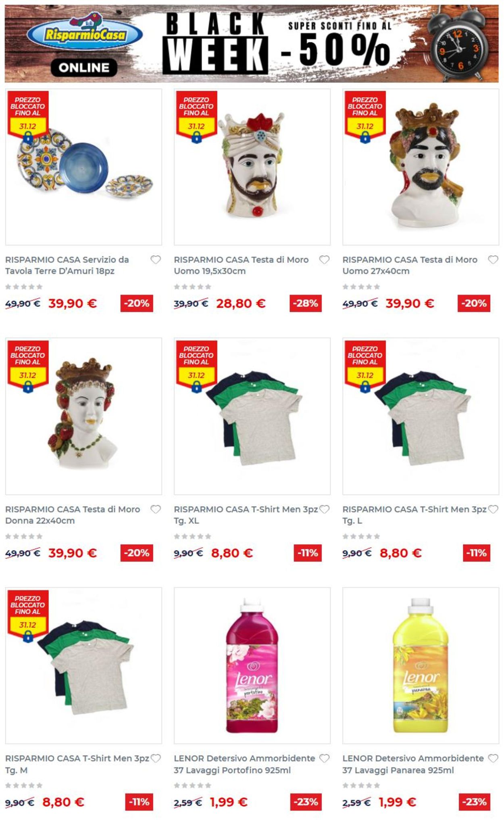Click the -28% discount badge
The height and width of the screenshot is (820, 504).
click(x=306, y=303)
